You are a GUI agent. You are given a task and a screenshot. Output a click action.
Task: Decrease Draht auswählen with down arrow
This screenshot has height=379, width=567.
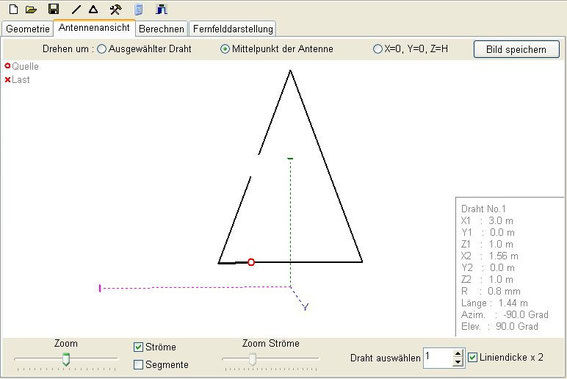(458, 362)
